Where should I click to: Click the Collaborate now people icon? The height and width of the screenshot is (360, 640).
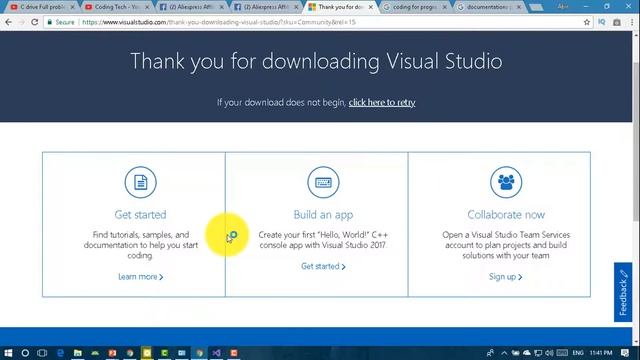506,182
